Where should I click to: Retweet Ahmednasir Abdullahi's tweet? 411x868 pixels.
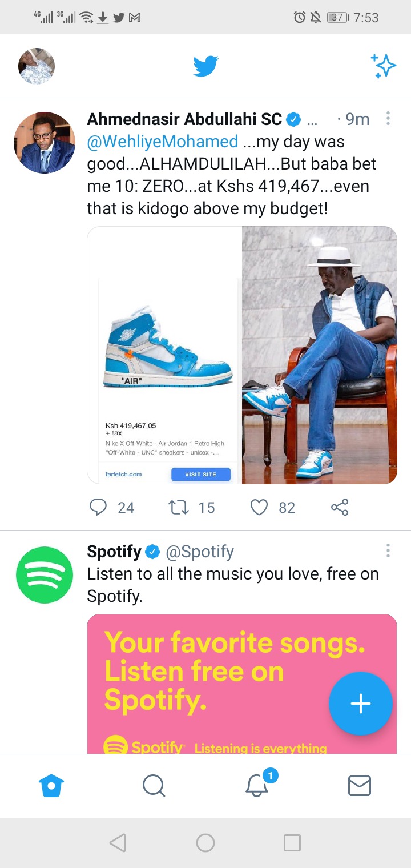point(179,507)
